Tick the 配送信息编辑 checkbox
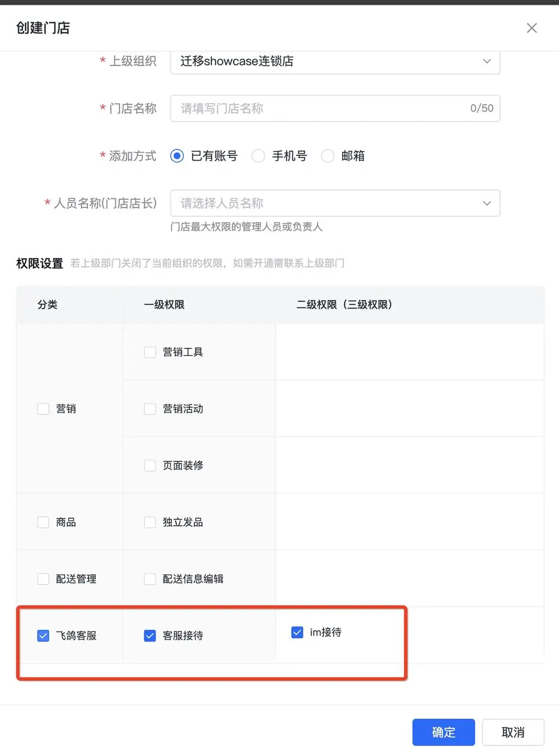Viewport: 559px width, 756px height. 150,579
